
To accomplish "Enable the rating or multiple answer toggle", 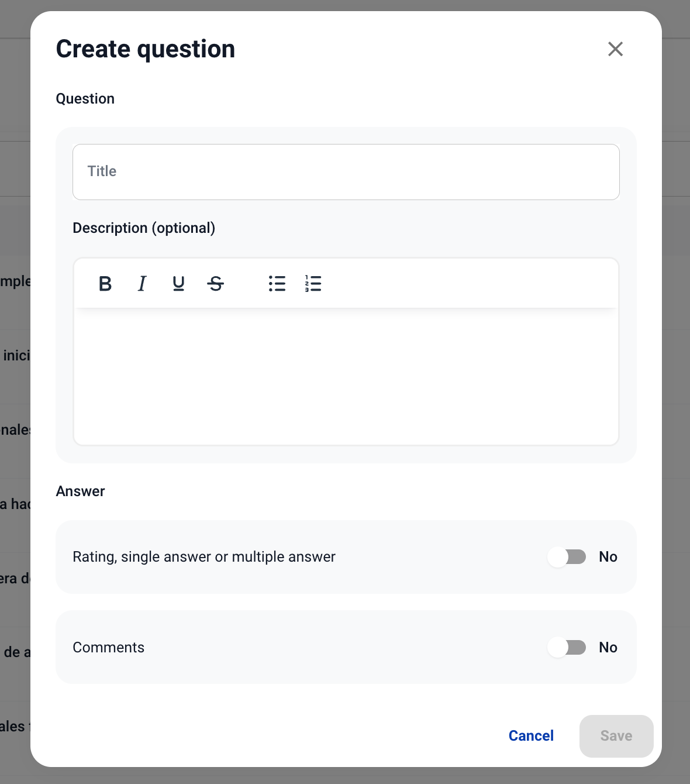I will pos(567,557).
